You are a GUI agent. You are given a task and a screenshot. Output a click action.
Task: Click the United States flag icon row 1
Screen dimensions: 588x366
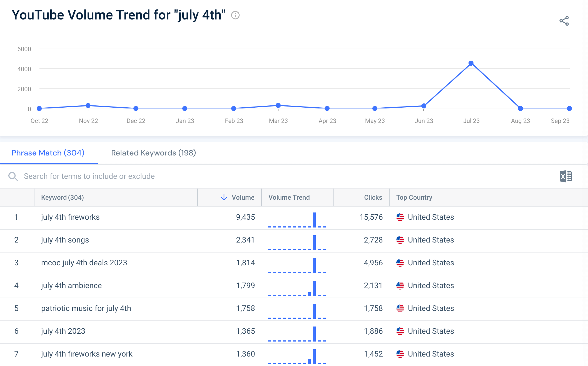[x=399, y=217]
